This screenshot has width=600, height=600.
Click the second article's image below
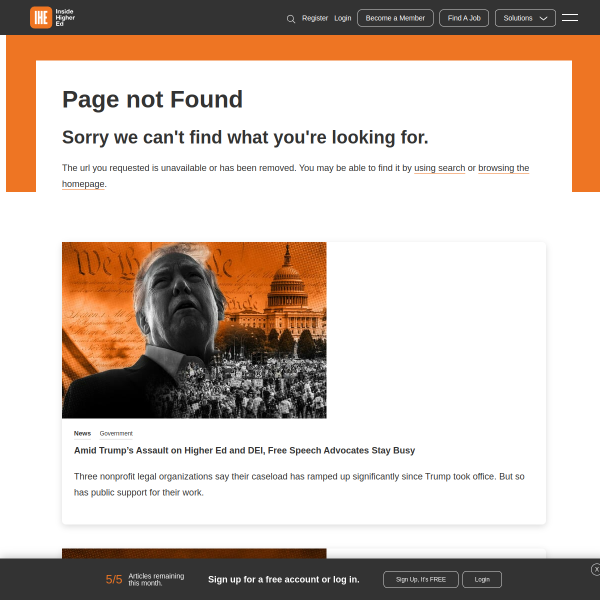pyautogui.click(x=194, y=553)
